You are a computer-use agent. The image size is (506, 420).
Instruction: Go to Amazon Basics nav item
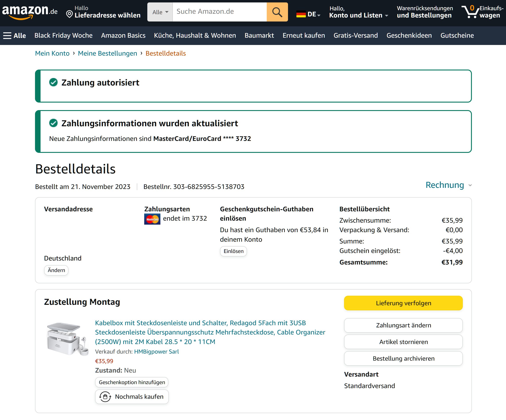coord(123,35)
